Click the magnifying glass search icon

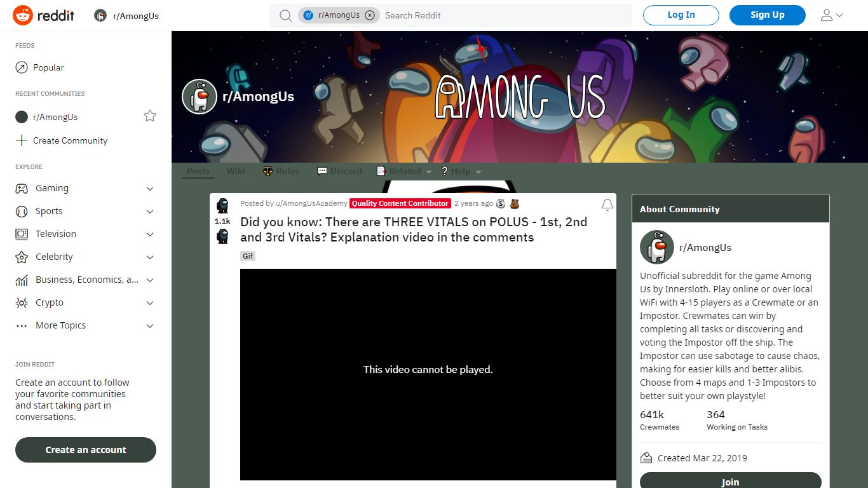(286, 15)
